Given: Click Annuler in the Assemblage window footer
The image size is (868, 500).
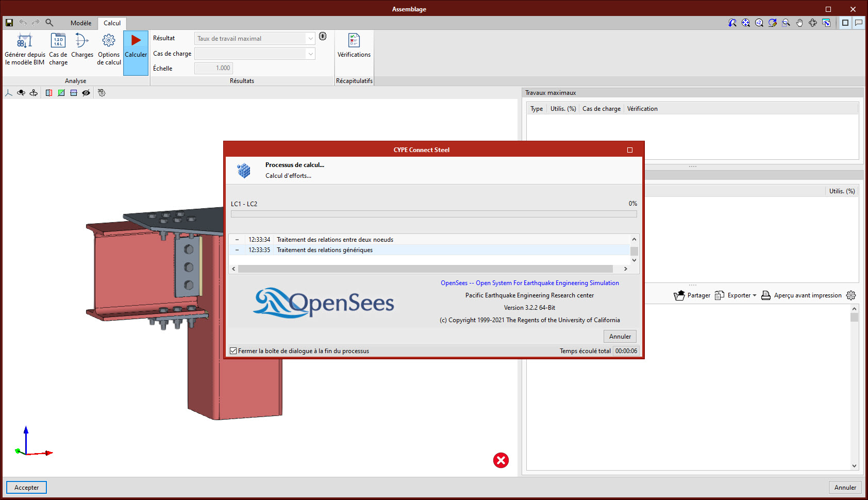Looking at the screenshot, I should click(x=845, y=488).
